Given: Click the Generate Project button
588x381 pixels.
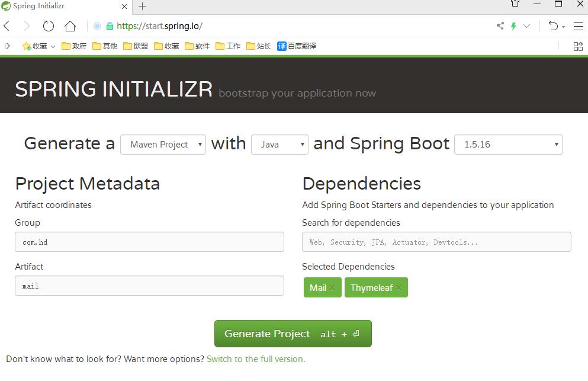Looking at the screenshot, I should (x=293, y=334).
